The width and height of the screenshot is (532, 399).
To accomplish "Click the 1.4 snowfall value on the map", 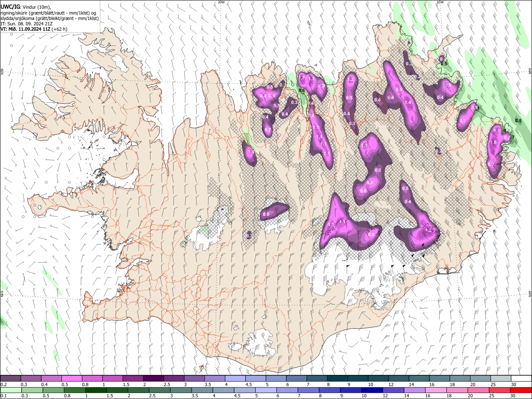I will pos(408,103).
